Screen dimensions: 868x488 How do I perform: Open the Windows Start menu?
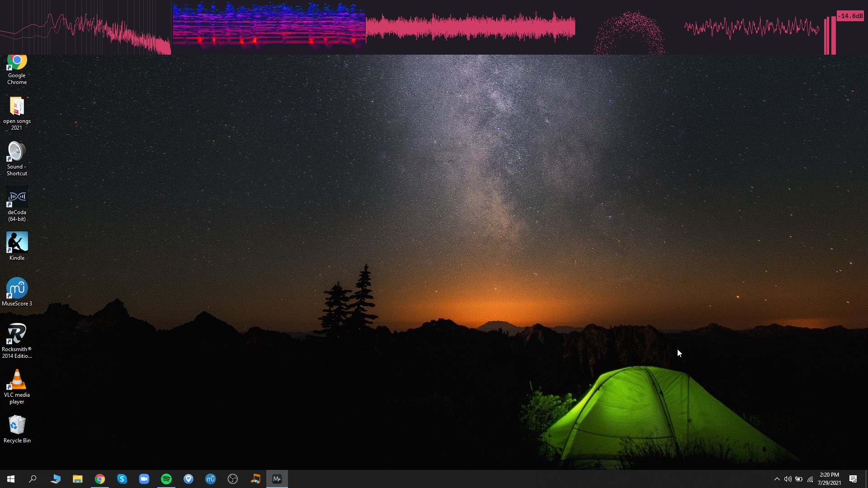(x=11, y=479)
